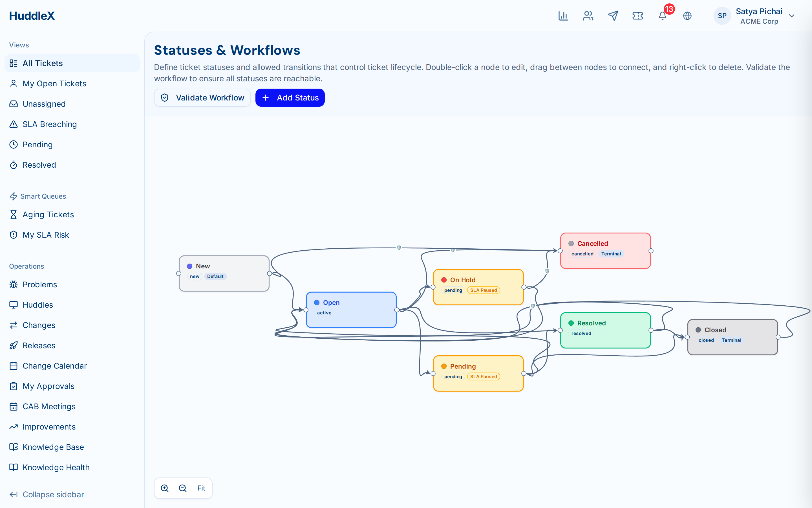
Task: Open My SLA Risk queue
Action: 72,235
